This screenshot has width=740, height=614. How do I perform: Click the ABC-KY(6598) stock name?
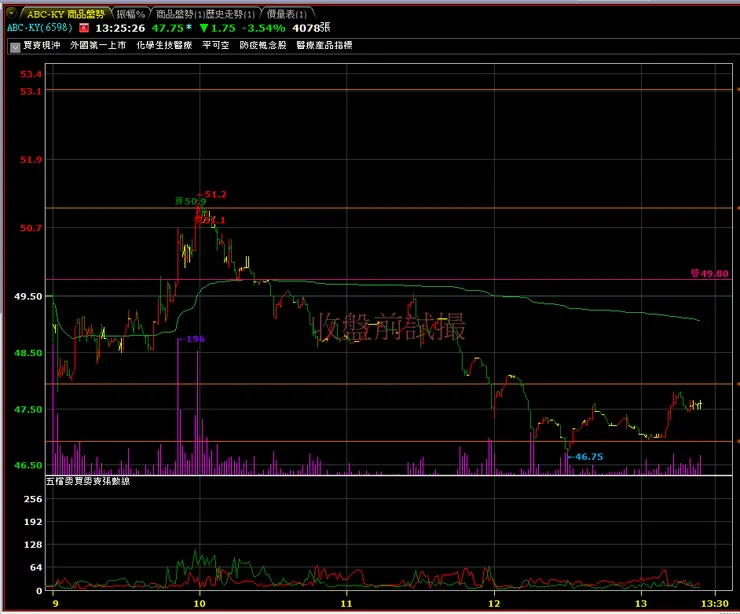tap(40, 28)
